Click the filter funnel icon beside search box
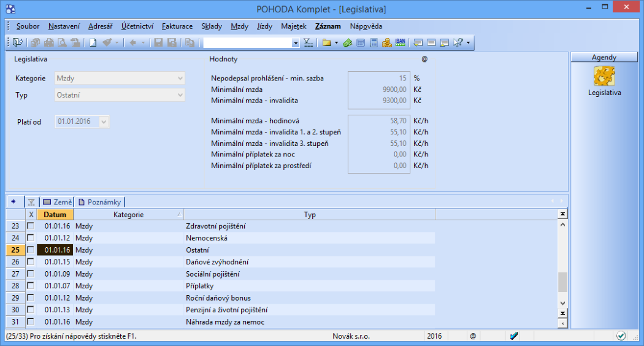644x346 pixels. tap(309, 42)
